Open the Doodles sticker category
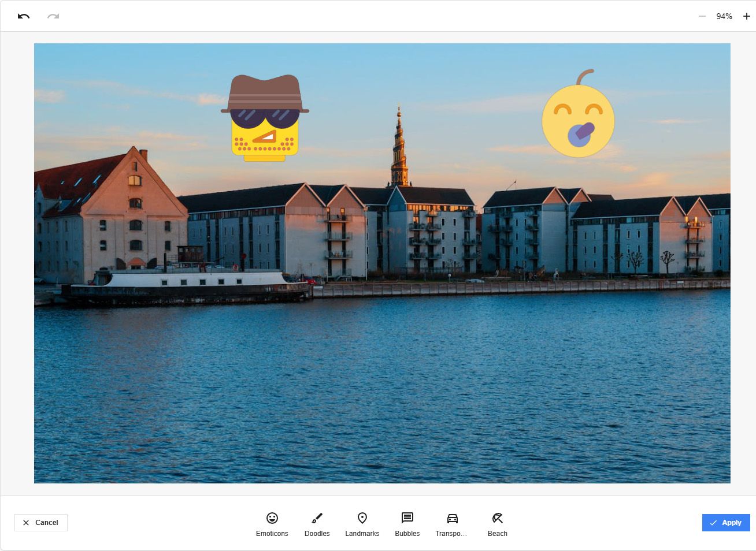 pos(317,524)
